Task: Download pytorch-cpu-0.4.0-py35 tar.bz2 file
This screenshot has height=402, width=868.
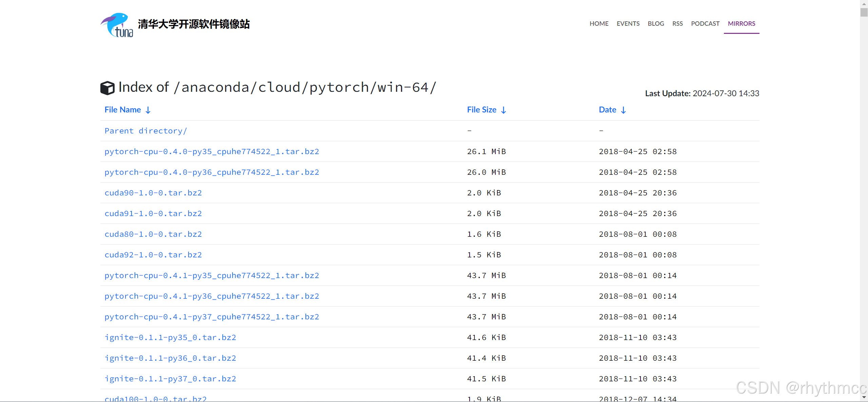Action: click(x=212, y=152)
